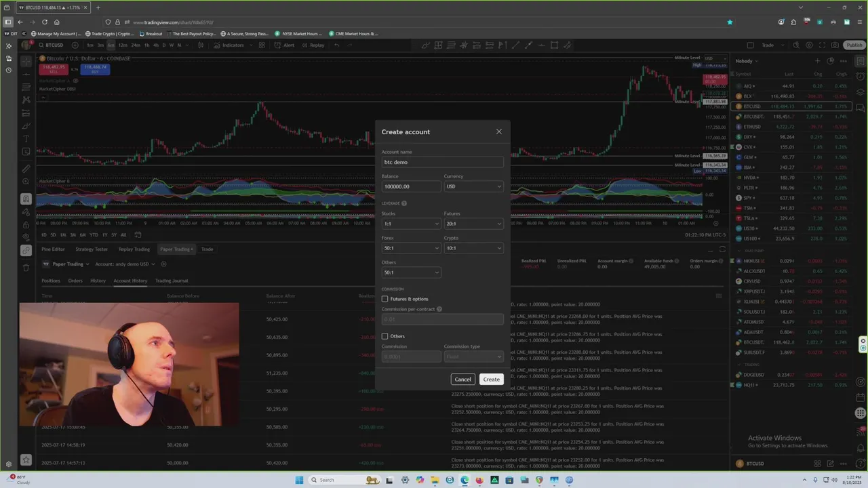Take a chart snapshot camera icon
868x488 pixels.
tap(833, 45)
